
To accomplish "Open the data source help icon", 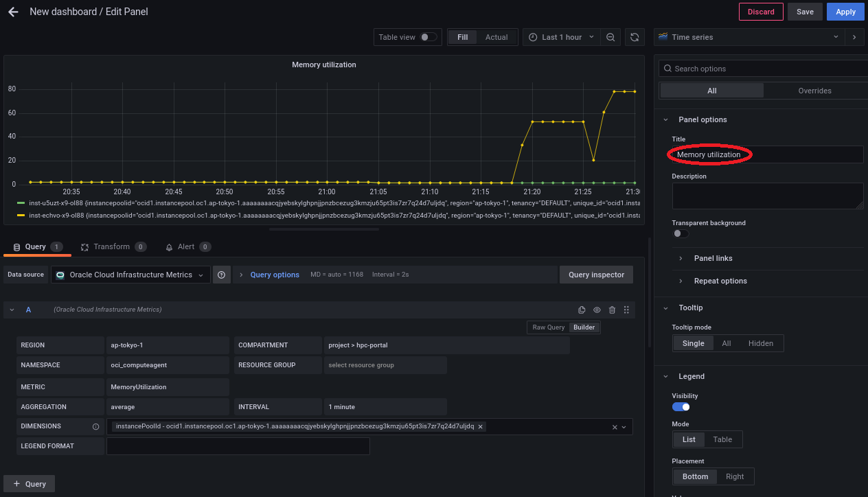I will pyautogui.click(x=221, y=275).
